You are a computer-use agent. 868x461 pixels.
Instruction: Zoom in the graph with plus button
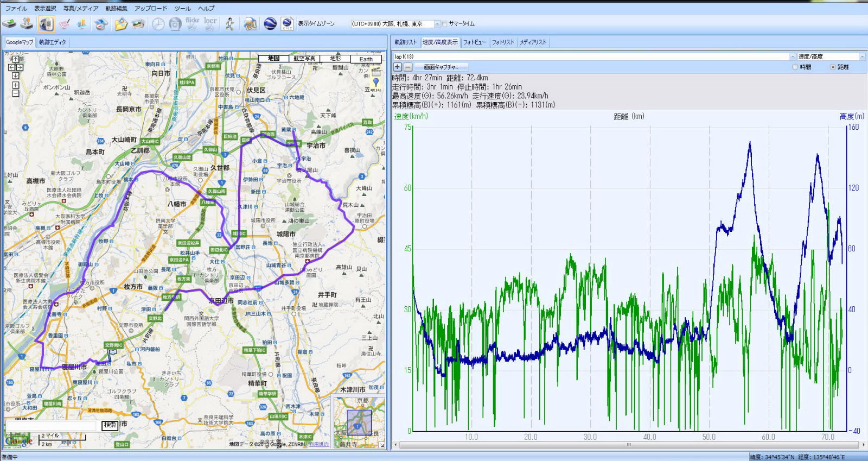pos(397,67)
